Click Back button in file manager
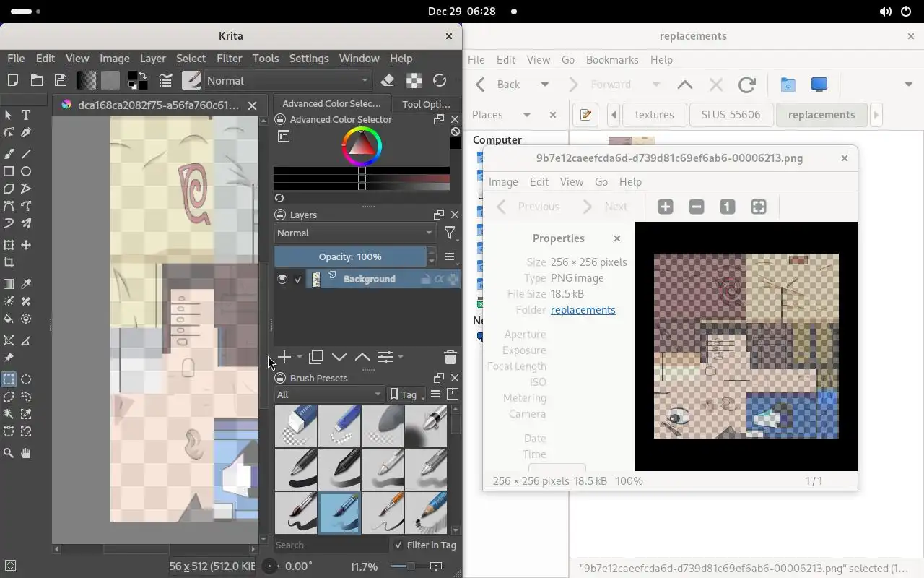This screenshot has height=578, width=924. click(499, 85)
